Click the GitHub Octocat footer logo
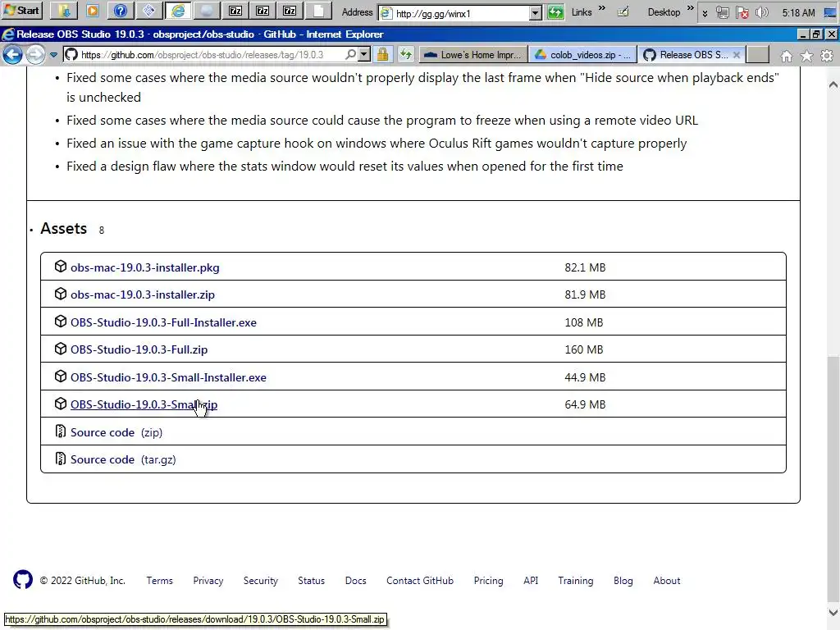Viewport: 840px width, 630px height. coord(22,580)
